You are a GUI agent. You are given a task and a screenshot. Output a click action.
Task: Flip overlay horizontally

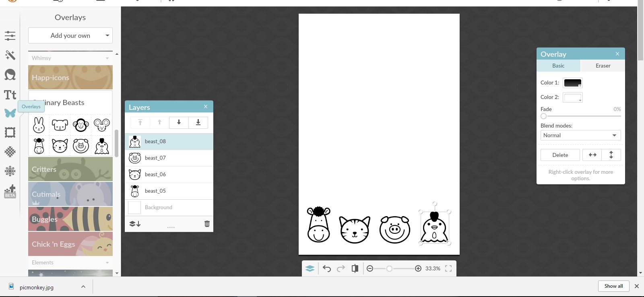click(592, 155)
